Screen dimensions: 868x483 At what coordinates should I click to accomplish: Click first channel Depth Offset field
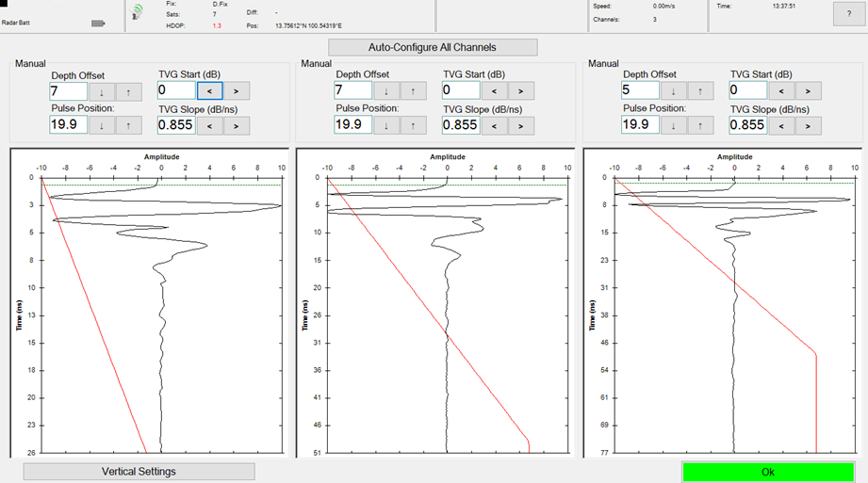(x=68, y=91)
